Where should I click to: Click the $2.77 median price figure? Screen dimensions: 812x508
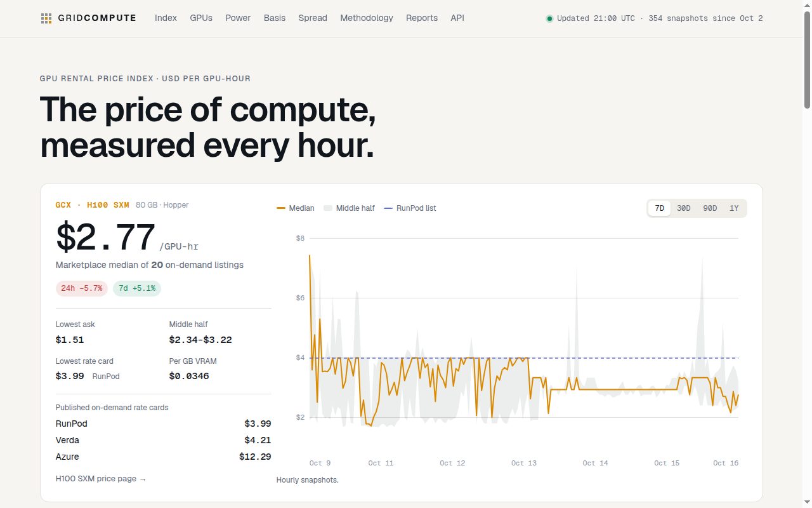[105, 237]
